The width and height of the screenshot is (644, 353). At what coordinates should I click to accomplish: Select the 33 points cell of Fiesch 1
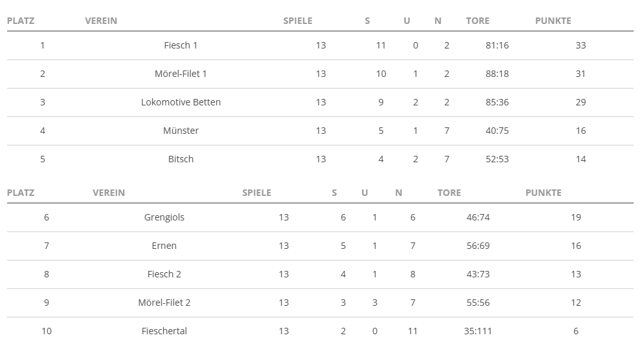[x=581, y=45]
